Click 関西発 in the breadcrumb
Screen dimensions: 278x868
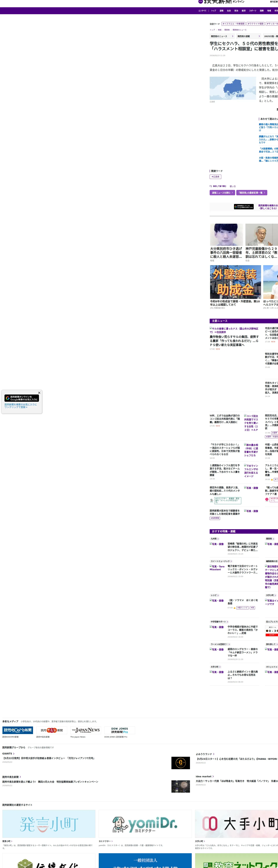pyautogui.click(x=227, y=30)
